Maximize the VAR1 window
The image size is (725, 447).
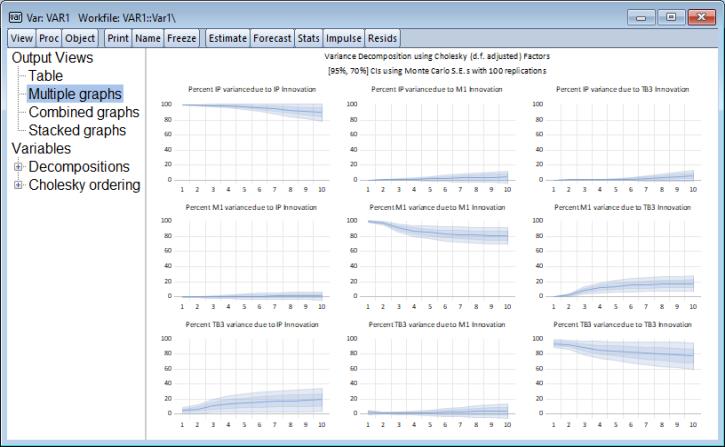click(671, 16)
